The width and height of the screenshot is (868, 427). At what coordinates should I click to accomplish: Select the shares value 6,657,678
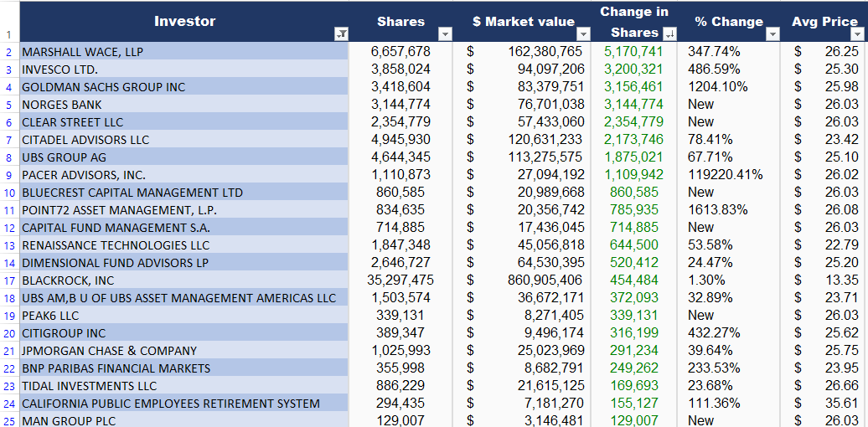pyautogui.click(x=400, y=52)
